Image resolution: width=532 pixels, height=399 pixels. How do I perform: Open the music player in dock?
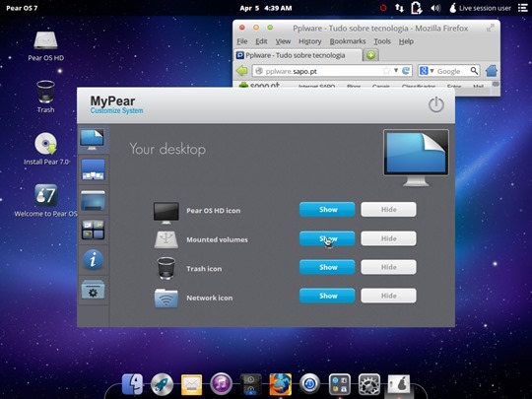coord(222,384)
